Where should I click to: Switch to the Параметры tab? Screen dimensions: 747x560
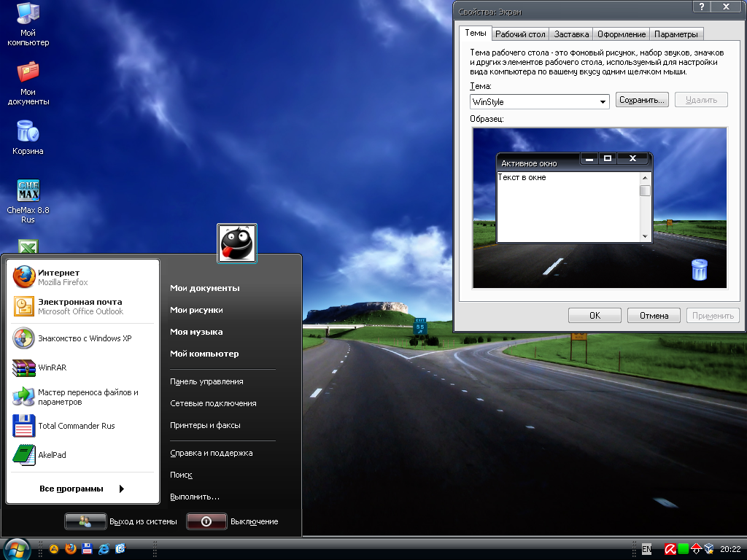(676, 34)
